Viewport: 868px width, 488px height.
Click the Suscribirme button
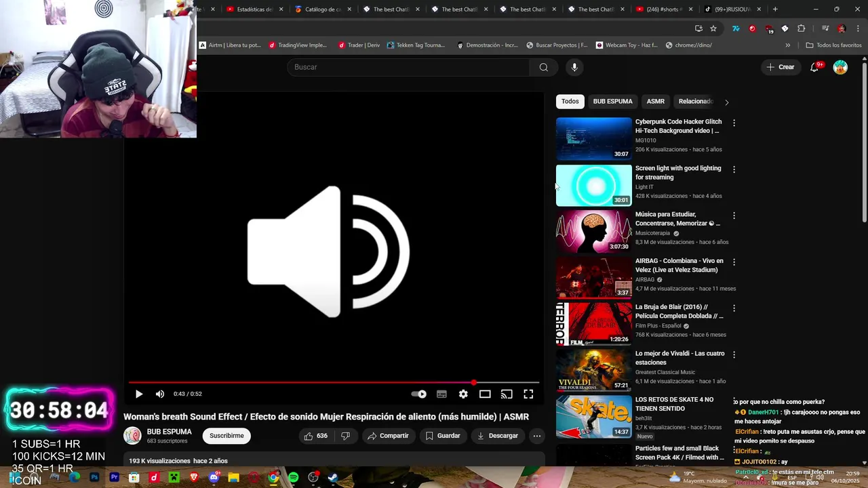pos(226,436)
